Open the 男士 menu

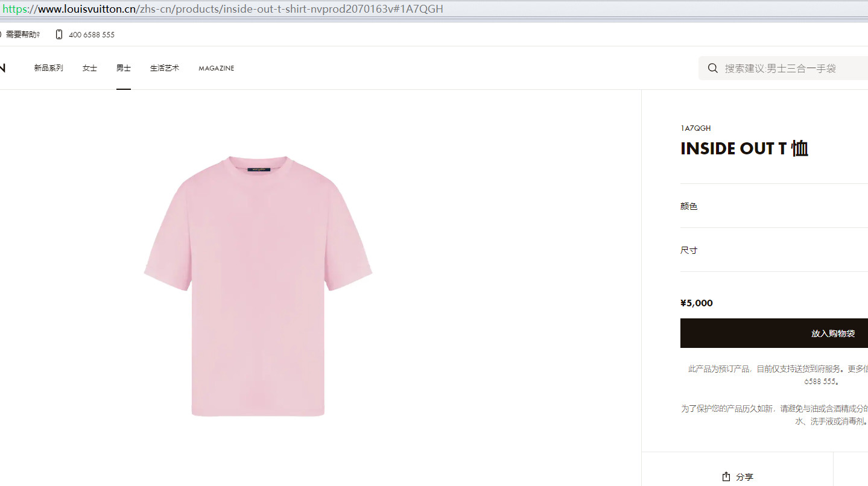point(124,68)
